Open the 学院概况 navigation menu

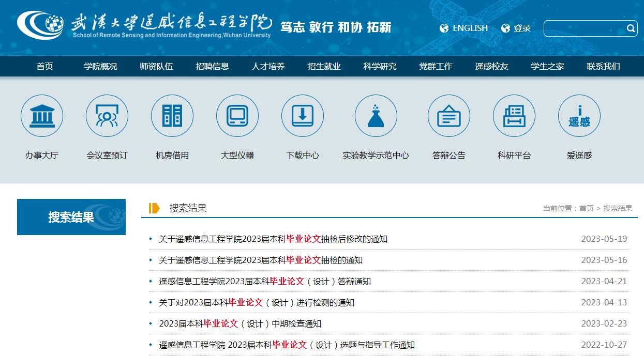101,66
